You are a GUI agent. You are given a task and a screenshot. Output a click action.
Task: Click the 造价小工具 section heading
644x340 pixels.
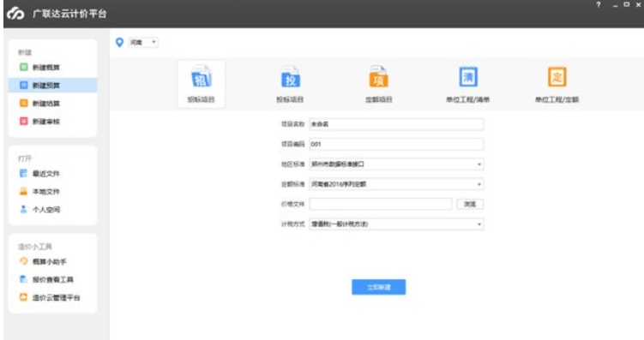[35, 247]
